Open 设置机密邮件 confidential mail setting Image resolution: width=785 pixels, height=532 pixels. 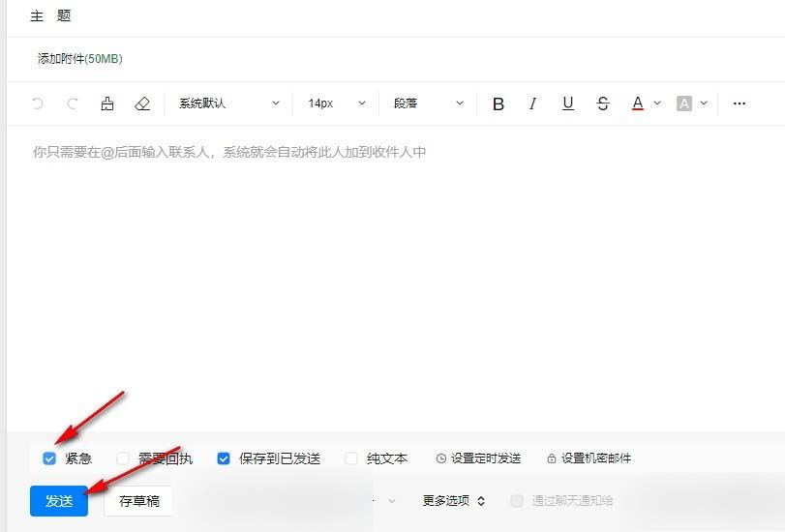(589, 458)
